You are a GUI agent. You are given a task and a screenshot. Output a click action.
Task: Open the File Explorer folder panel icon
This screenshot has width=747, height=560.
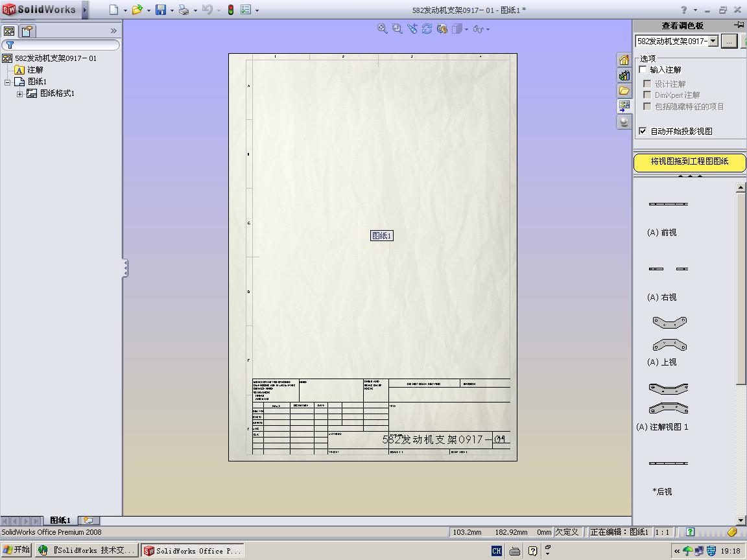623,90
